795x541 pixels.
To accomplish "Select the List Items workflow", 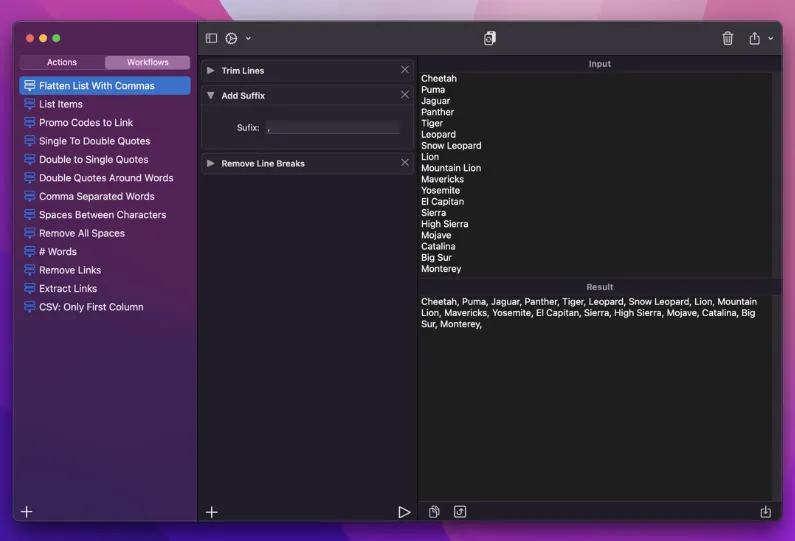I will click(x=105, y=104).
